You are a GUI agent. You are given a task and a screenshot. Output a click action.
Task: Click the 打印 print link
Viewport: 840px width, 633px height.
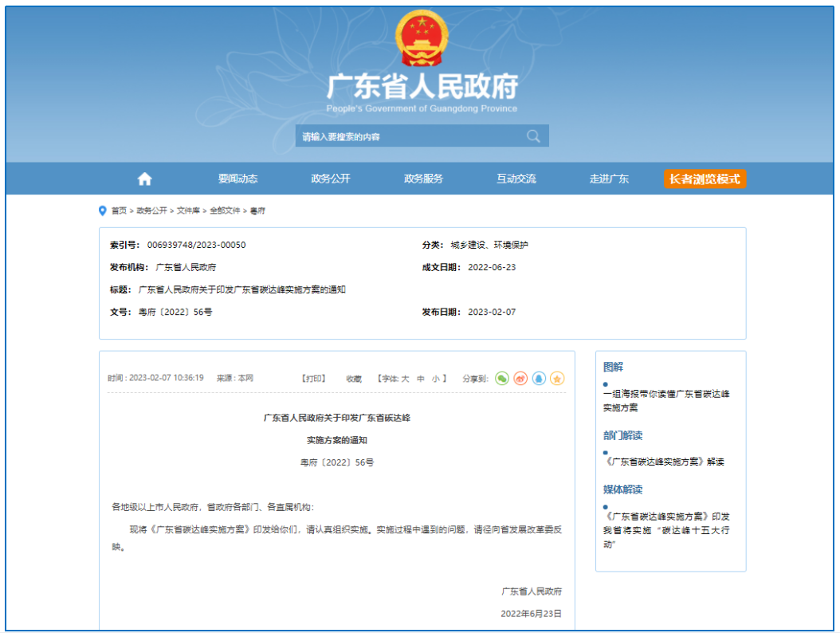[313, 379]
